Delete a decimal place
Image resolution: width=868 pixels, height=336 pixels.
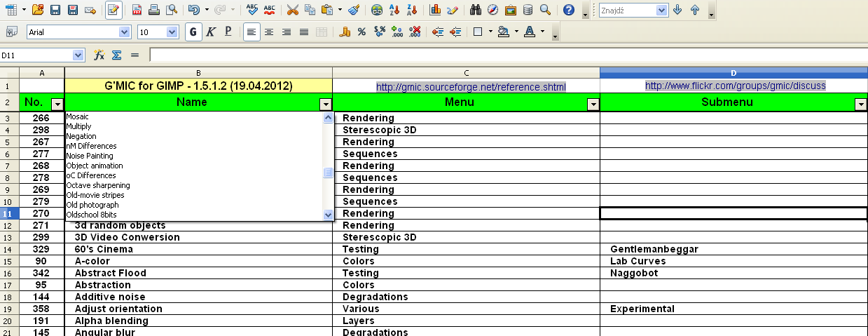coord(414,32)
